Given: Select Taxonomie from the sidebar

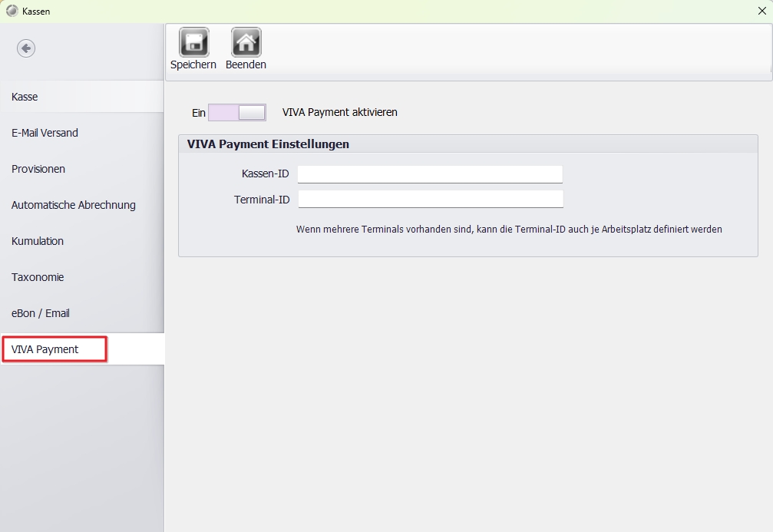Looking at the screenshot, I should point(38,277).
